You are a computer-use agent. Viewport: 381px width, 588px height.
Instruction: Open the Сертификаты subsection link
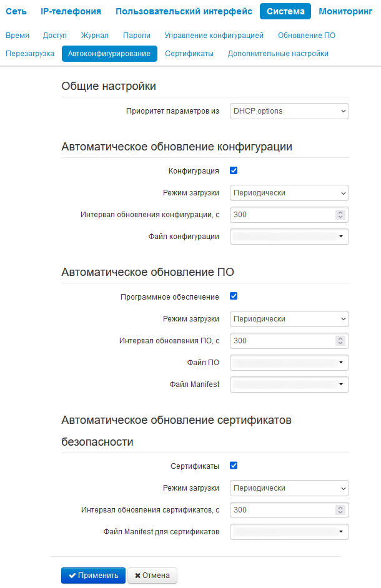click(x=189, y=54)
